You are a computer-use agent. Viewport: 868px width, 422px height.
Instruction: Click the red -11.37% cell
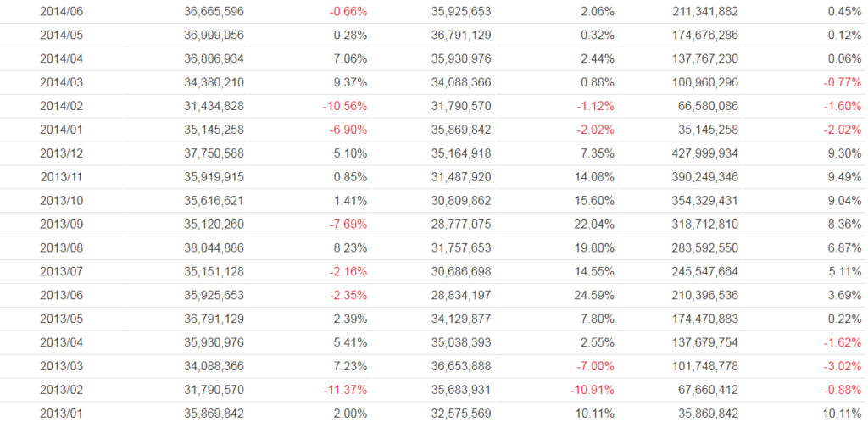345,390
